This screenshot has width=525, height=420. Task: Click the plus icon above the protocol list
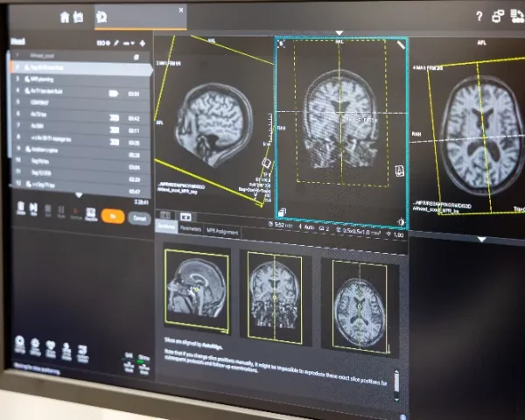click(143, 42)
